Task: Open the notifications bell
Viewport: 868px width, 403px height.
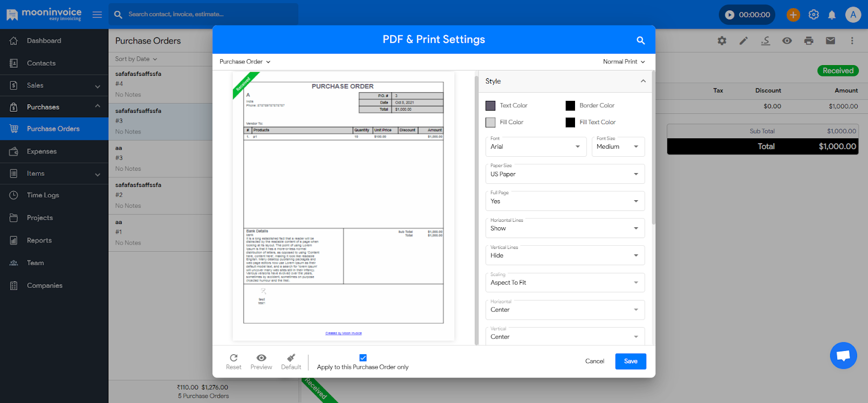Action: pos(832,15)
